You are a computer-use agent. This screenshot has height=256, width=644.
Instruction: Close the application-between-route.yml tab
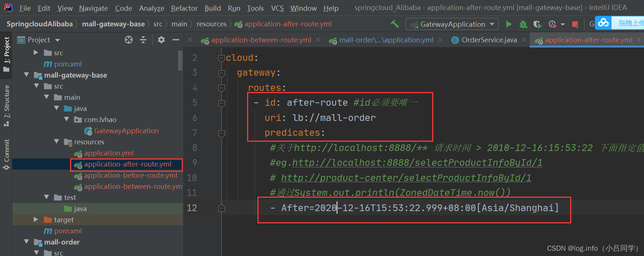point(318,40)
